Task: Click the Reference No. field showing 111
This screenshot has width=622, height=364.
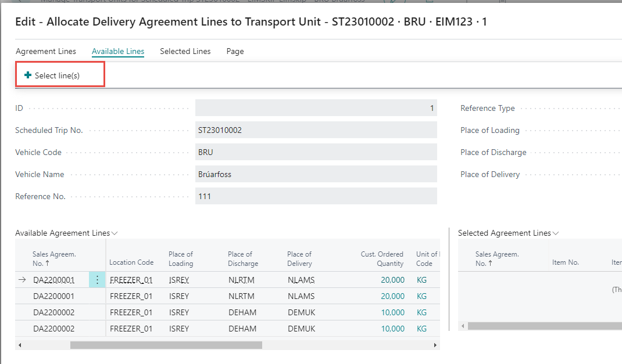Action: 316,196
